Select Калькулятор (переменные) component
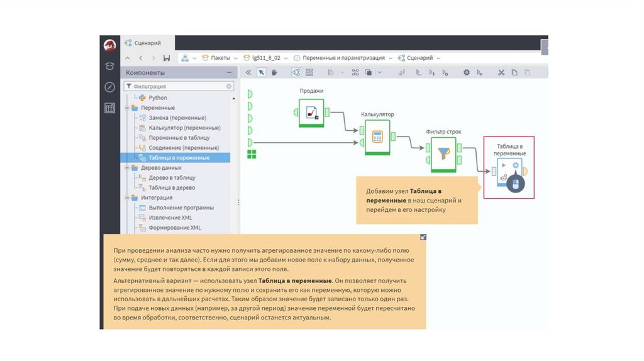Viewport: 644px width, 361px height. 184,128
